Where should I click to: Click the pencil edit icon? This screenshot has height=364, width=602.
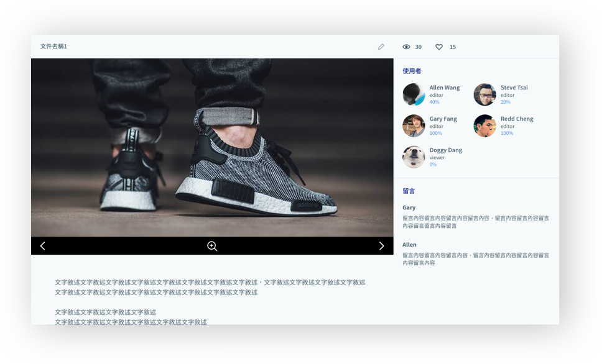[381, 47]
